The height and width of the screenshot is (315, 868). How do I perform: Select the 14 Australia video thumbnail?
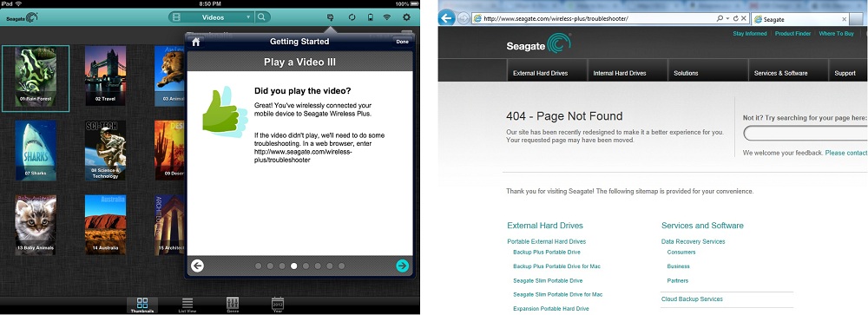[x=105, y=224]
